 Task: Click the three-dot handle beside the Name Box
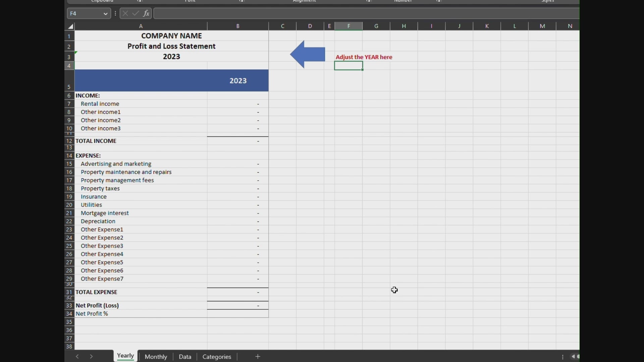click(x=115, y=13)
